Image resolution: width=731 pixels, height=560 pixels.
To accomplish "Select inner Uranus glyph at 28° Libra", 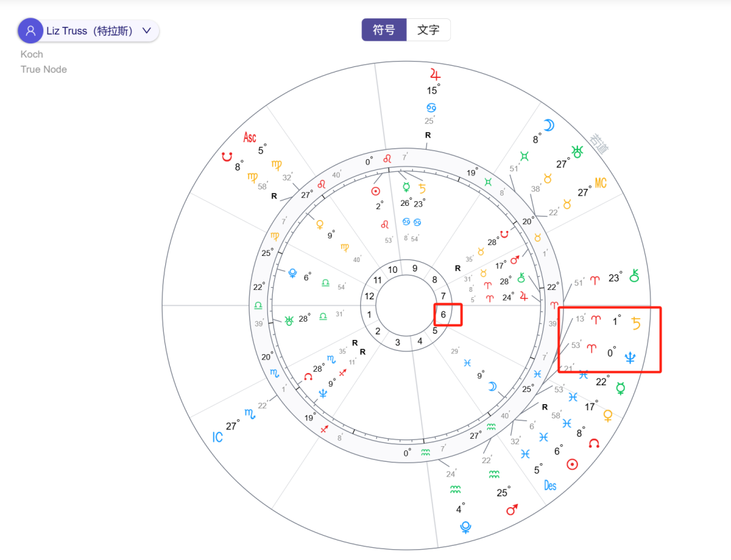I will point(288,321).
